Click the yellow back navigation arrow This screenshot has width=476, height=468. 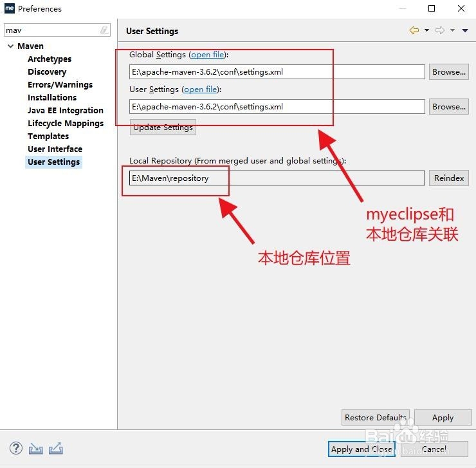[x=414, y=30]
